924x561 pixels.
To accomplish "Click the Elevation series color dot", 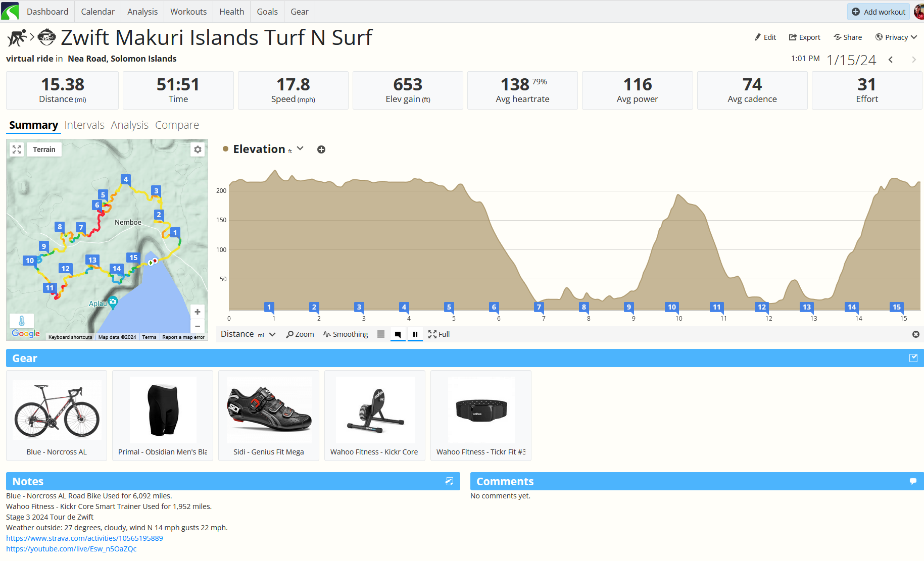I will click(x=225, y=149).
